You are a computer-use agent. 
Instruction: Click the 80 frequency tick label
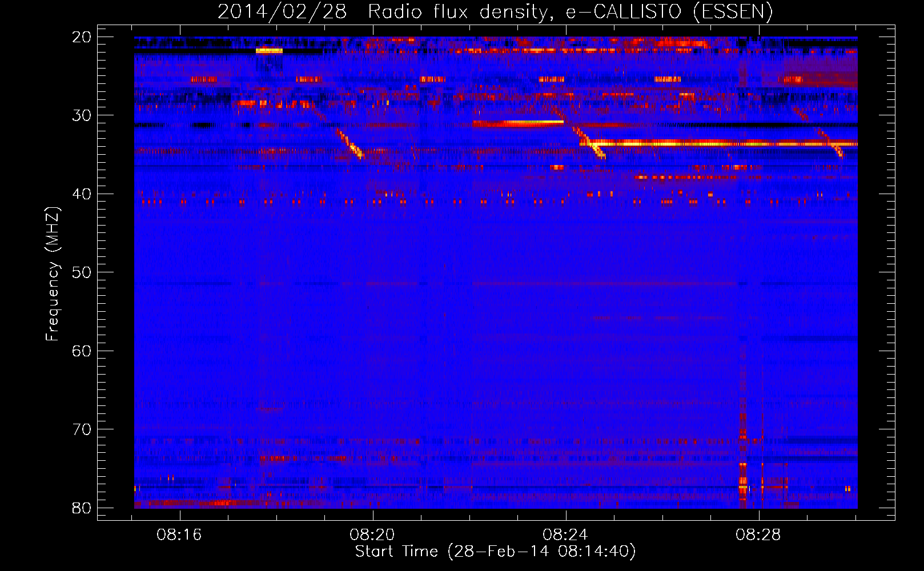82,508
